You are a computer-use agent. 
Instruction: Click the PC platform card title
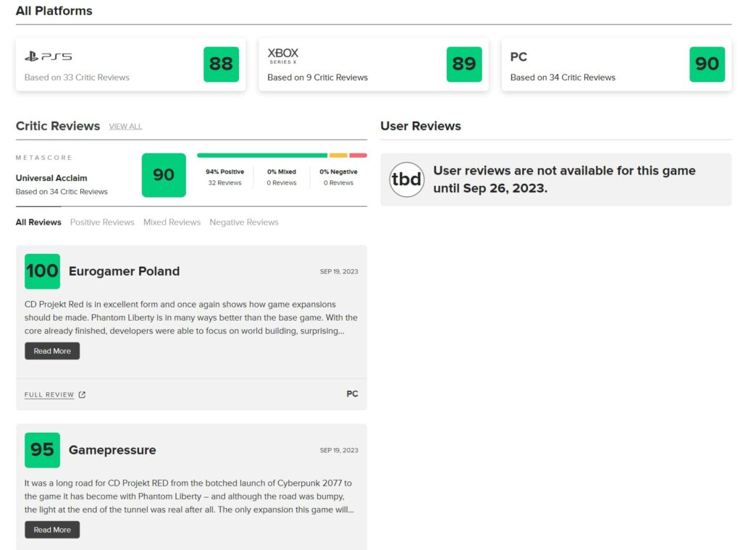tap(518, 57)
